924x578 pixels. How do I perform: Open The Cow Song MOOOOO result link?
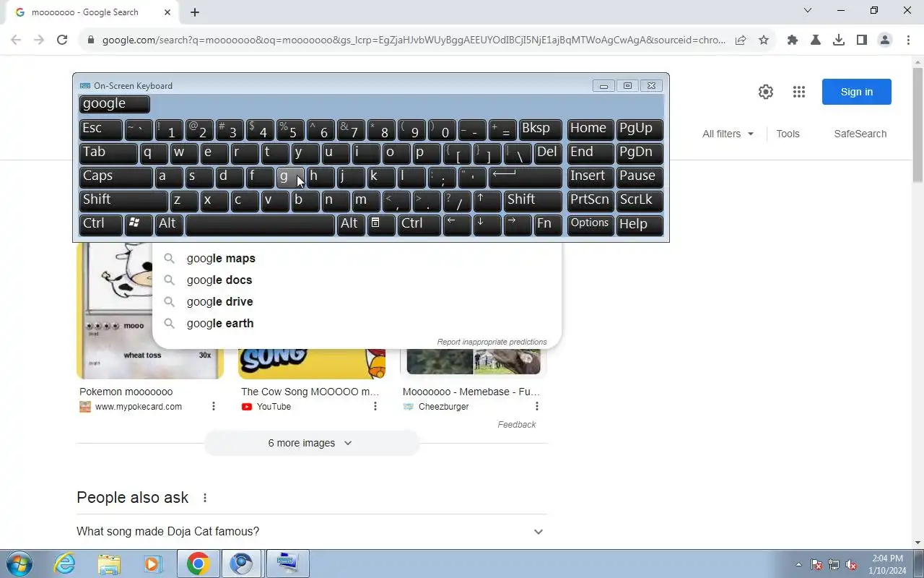point(310,392)
